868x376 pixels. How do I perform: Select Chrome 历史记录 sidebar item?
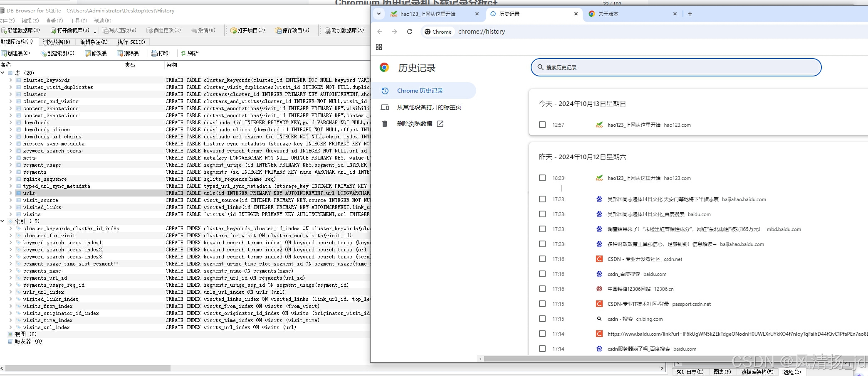pos(423,91)
